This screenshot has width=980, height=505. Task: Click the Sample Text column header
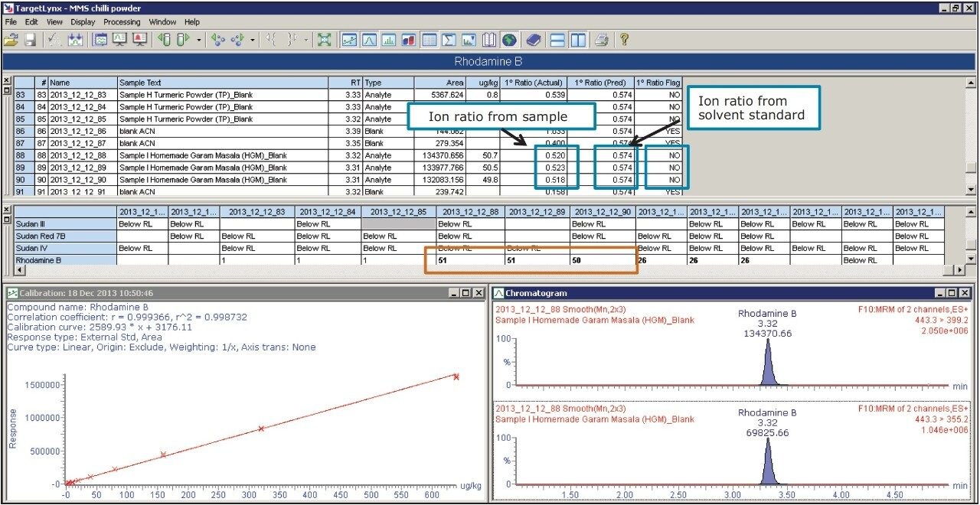pyautogui.click(x=222, y=83)
